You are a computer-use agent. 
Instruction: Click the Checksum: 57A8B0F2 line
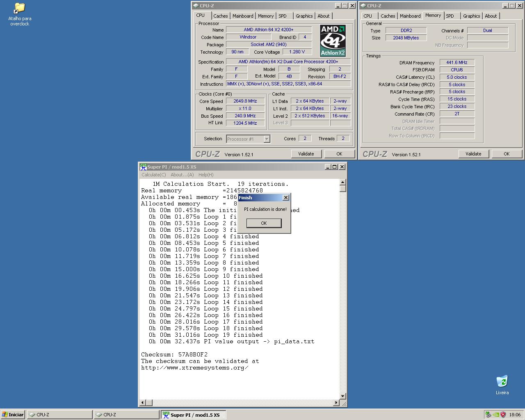click(x=174, y=354)
